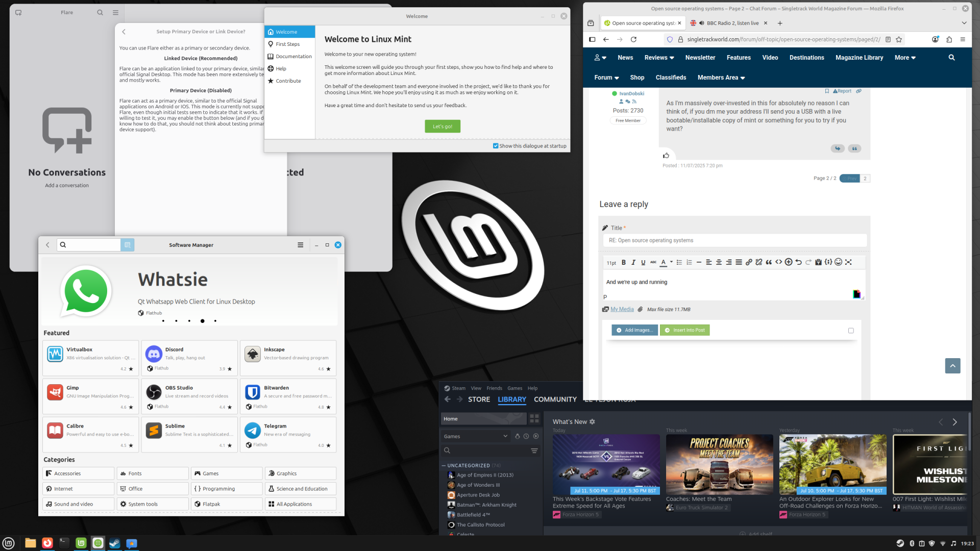Switch Steam library to grid view
This screenshot has height=551, width=980.
click(x=534, y=418)
